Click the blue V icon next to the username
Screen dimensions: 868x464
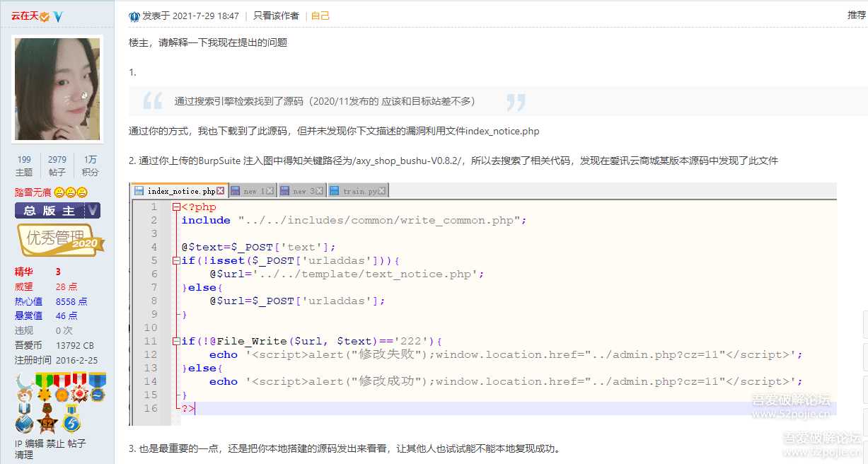[58, 16]
